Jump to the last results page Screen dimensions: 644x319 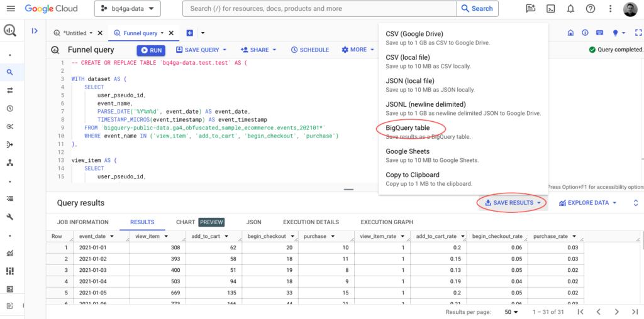coord(635,312)
